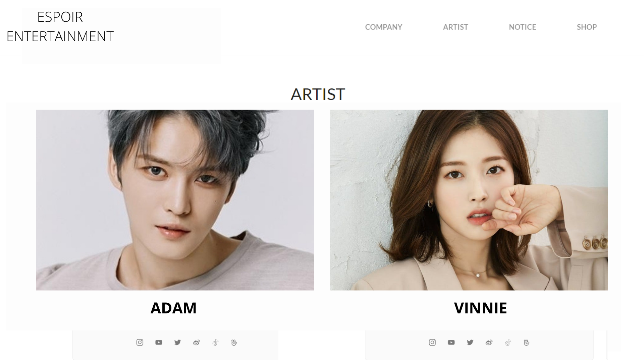
Task: Go to the COMPANY menu
Action: coord(383,27)
